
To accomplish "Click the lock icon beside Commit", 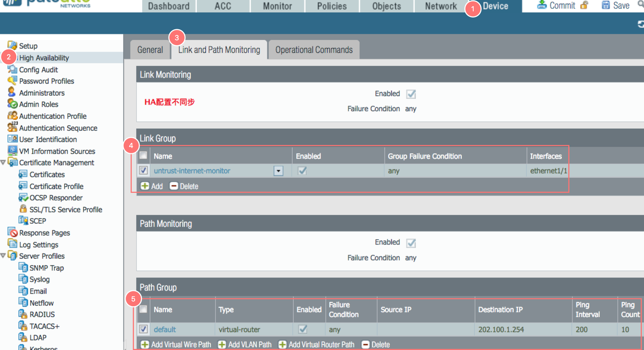I will [584, 5].
